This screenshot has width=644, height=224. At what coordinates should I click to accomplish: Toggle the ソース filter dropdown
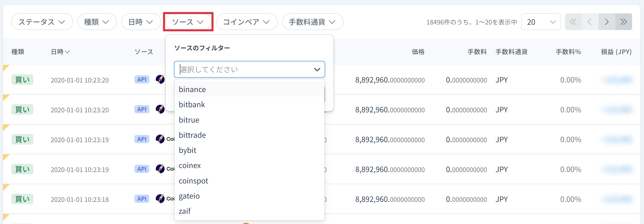188,22
